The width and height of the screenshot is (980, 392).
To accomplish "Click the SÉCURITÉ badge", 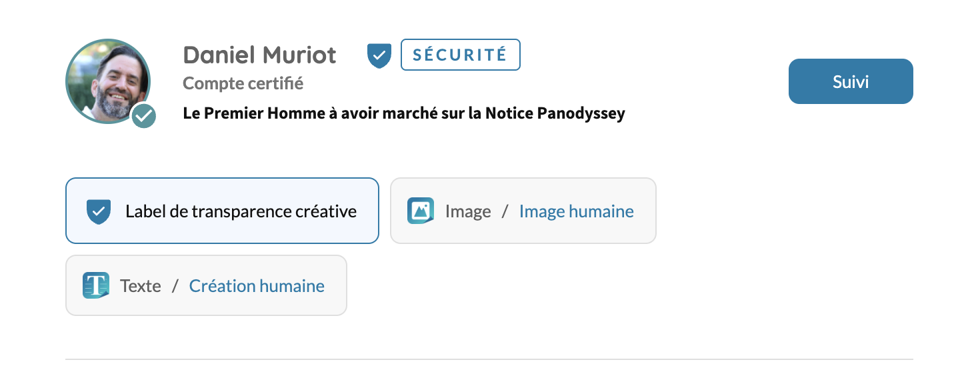I will (460, 55).
